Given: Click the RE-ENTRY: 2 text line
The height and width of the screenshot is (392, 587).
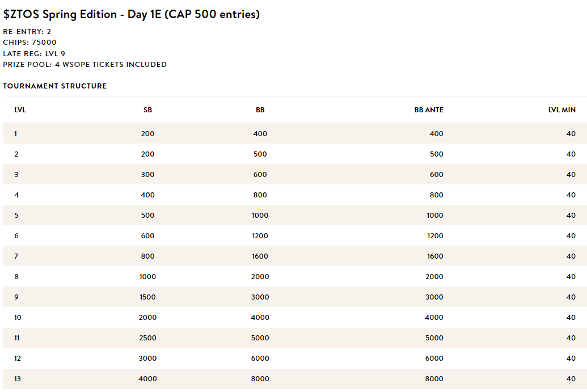Looking at the screenshot, I should point(27,31).
